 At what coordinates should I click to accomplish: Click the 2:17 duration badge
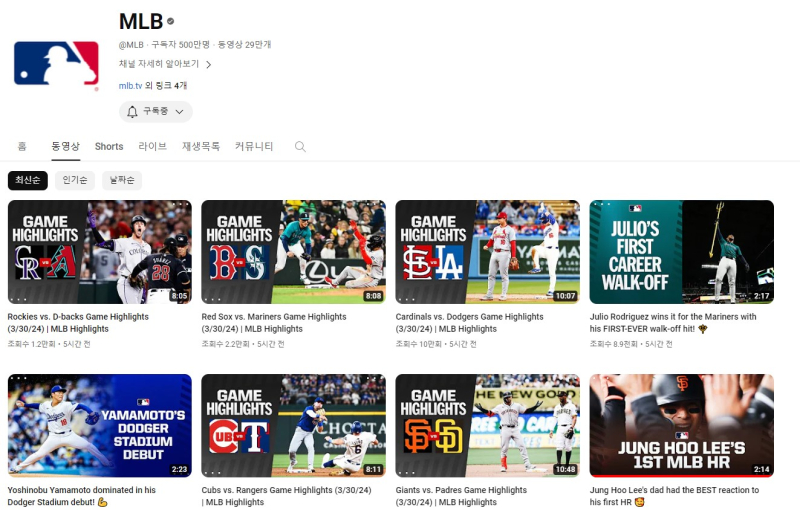point(761,296)
